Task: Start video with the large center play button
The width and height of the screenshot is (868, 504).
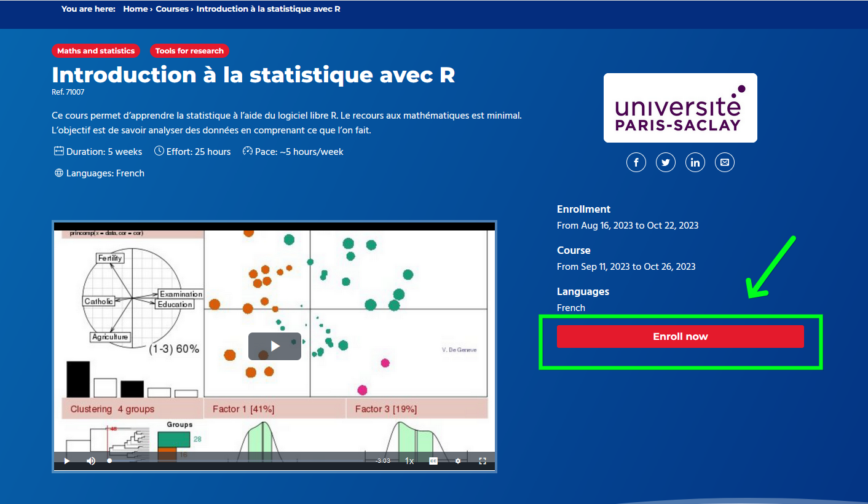Action: pos(275,346)
